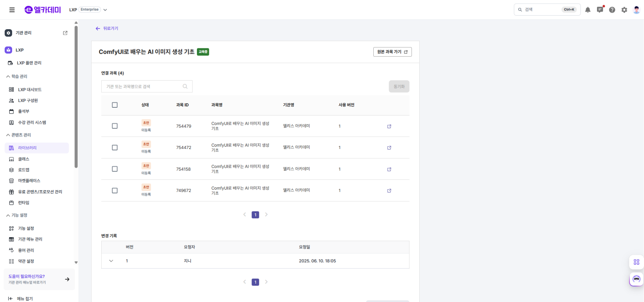Click the 뒤로가기 back link

click(x=107, y=29)
